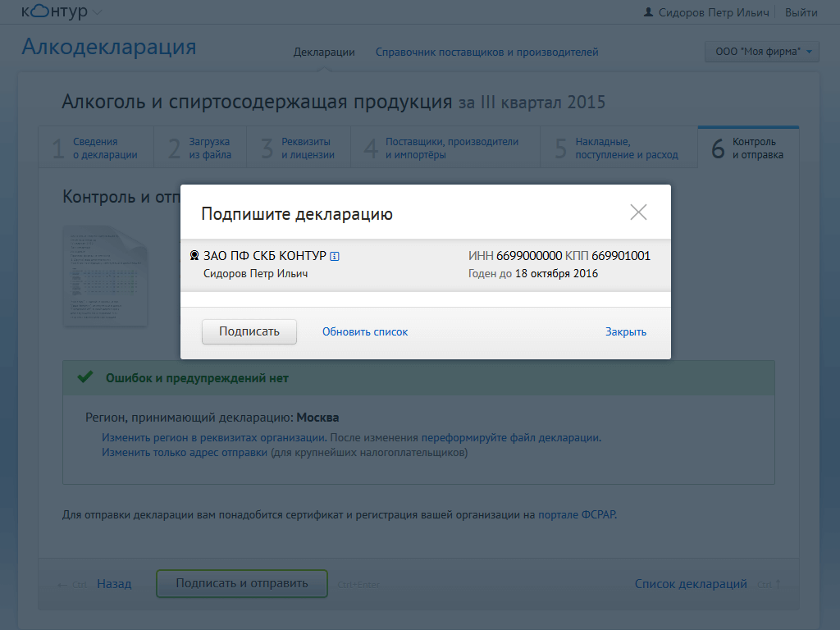The image size is (840, 630).
Task: Switch to step 1 Сведения о декларации
Action: 97,148
